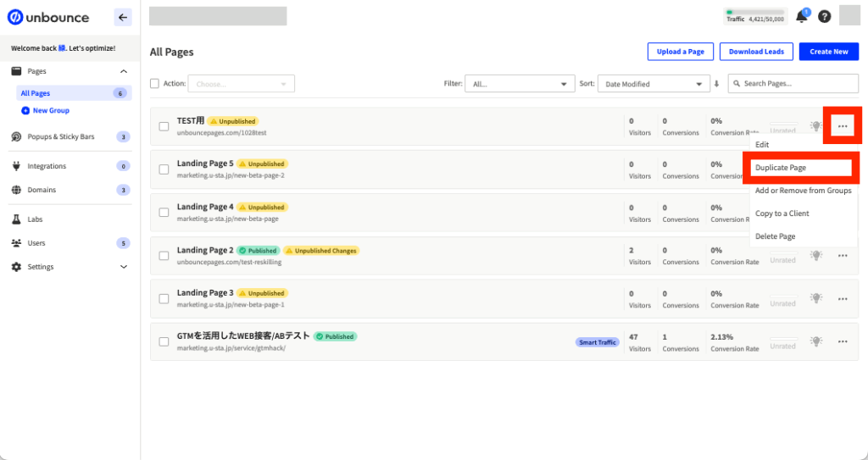868x460 pixels.
Task: Click the Download Leads button
Action: pyautogui.click(x=757, y=52)
